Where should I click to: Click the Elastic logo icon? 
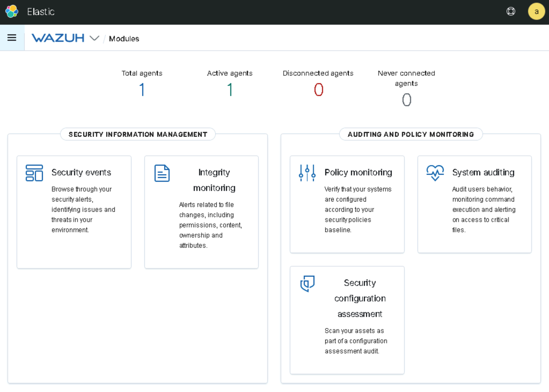(12, 12)
